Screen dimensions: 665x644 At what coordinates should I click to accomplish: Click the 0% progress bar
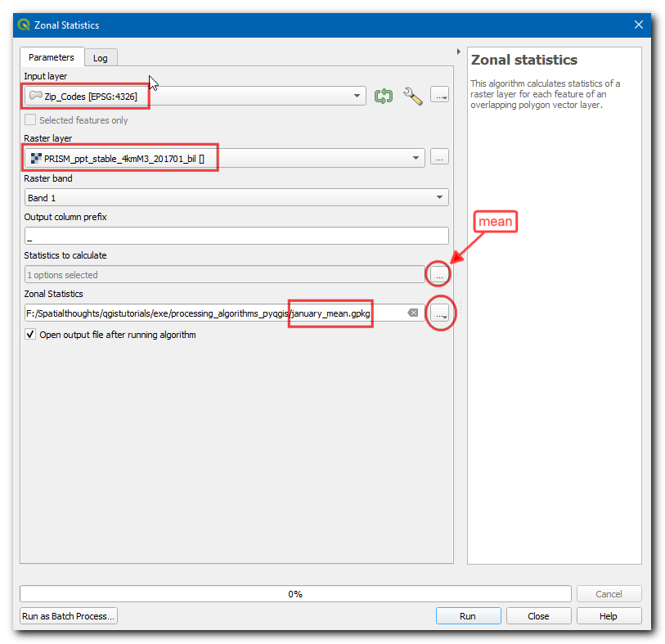click(294, 594)
